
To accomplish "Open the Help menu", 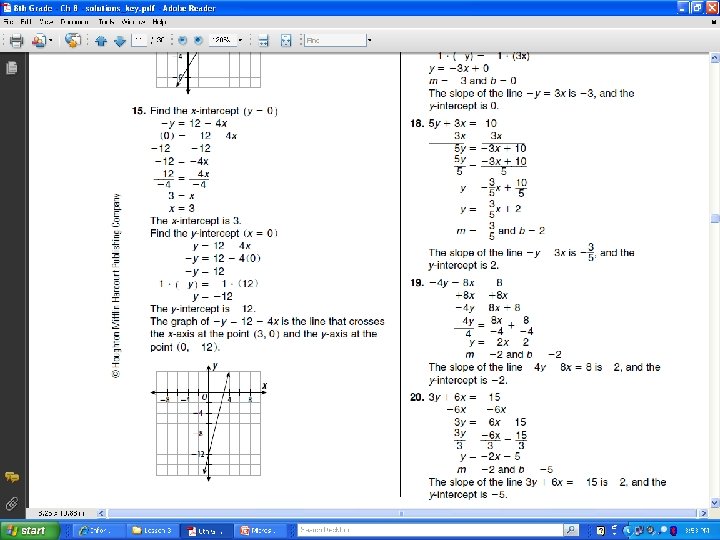I will [x=159, y=22].
